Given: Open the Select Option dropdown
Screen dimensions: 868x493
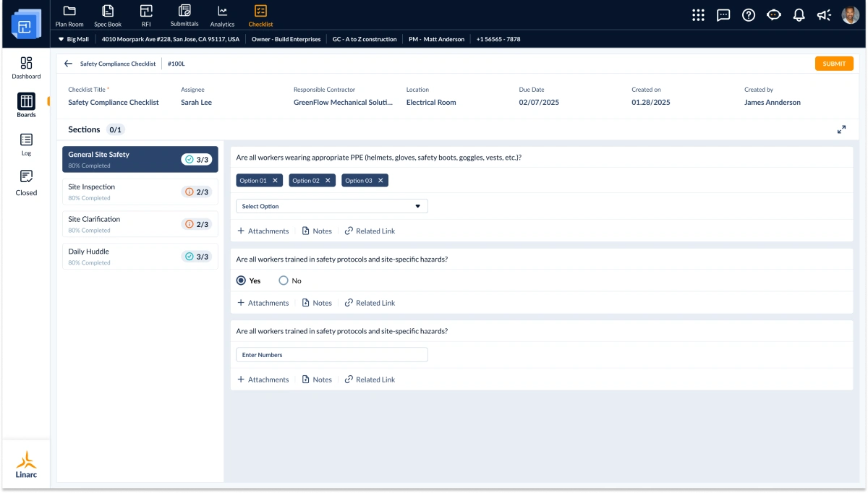Looking at the screenshot, I should 332,206.
